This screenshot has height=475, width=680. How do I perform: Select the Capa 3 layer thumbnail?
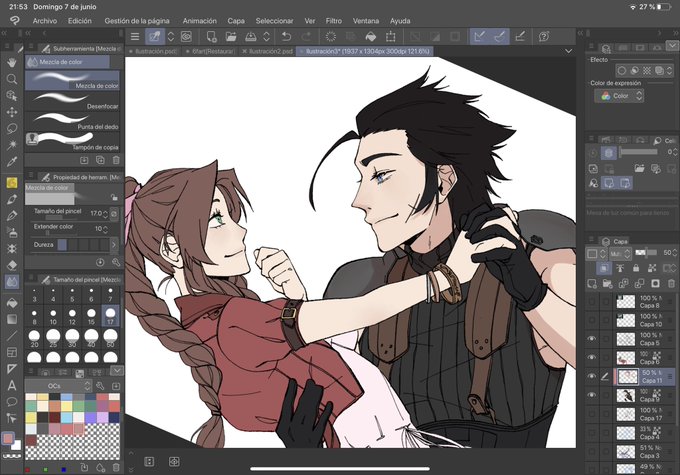(625, 452)
